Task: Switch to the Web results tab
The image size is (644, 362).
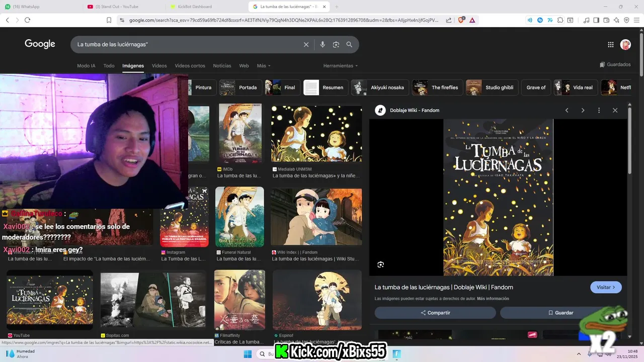Action: point(244,66)
